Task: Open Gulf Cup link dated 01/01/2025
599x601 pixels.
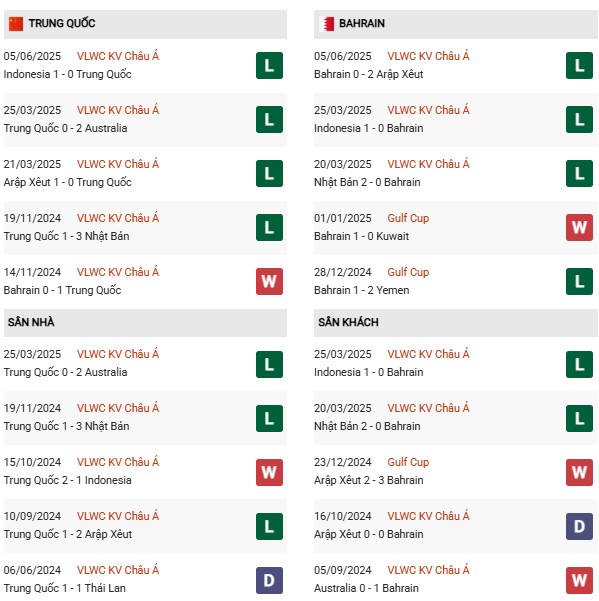Action: click(408, 218)
